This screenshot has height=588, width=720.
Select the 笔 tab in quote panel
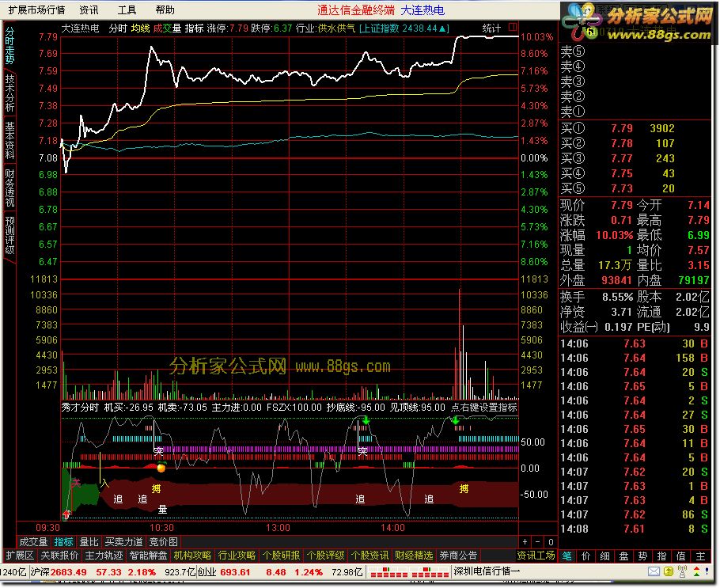click(x=567, y=556)
